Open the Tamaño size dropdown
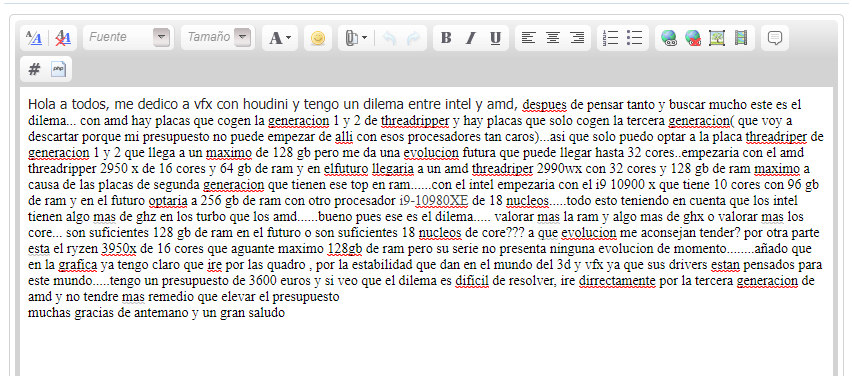Viewport: 852px width, 376px height. click(x=218, y=37)
